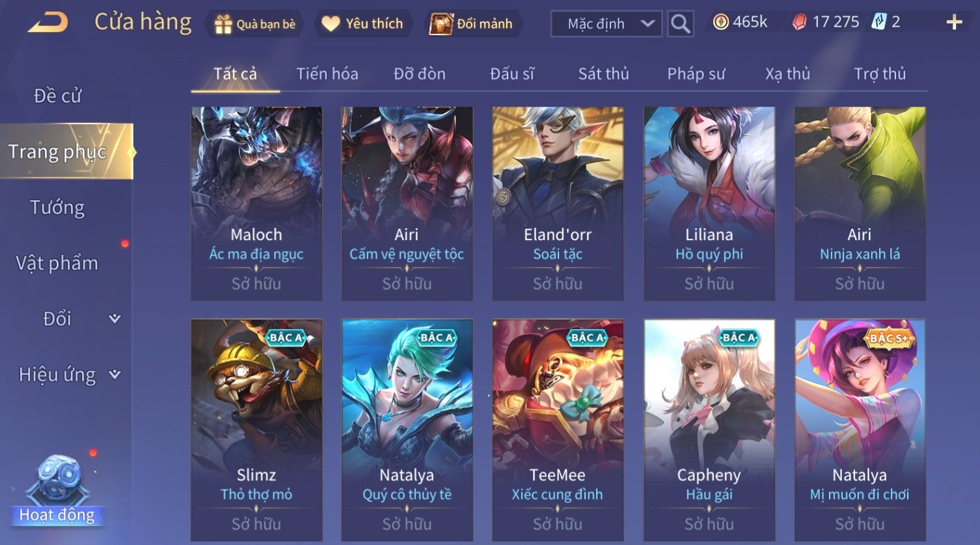This screenshot has height=545, width=980.
Task: Tap the red ruby currency icon
Action: point(800,23)
